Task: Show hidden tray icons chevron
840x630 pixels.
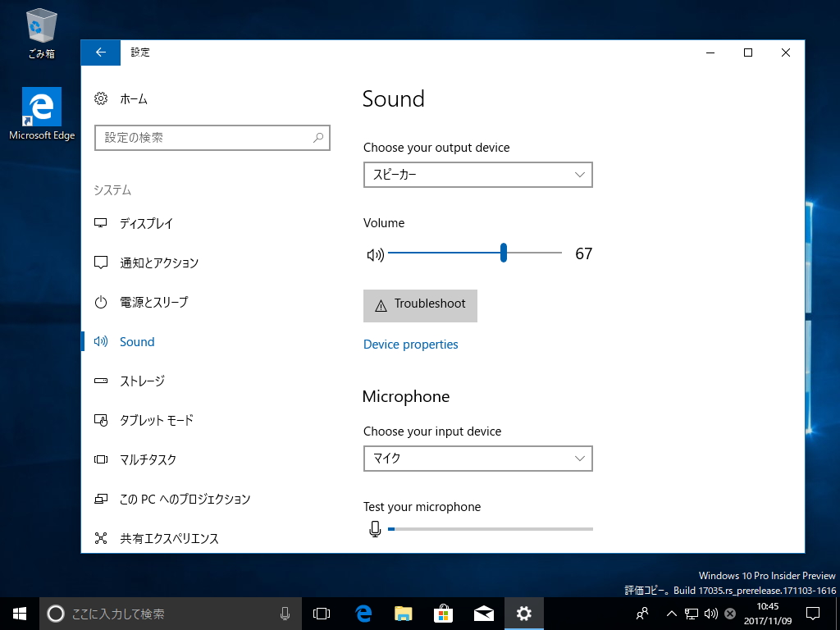Action: click(671, 614)
